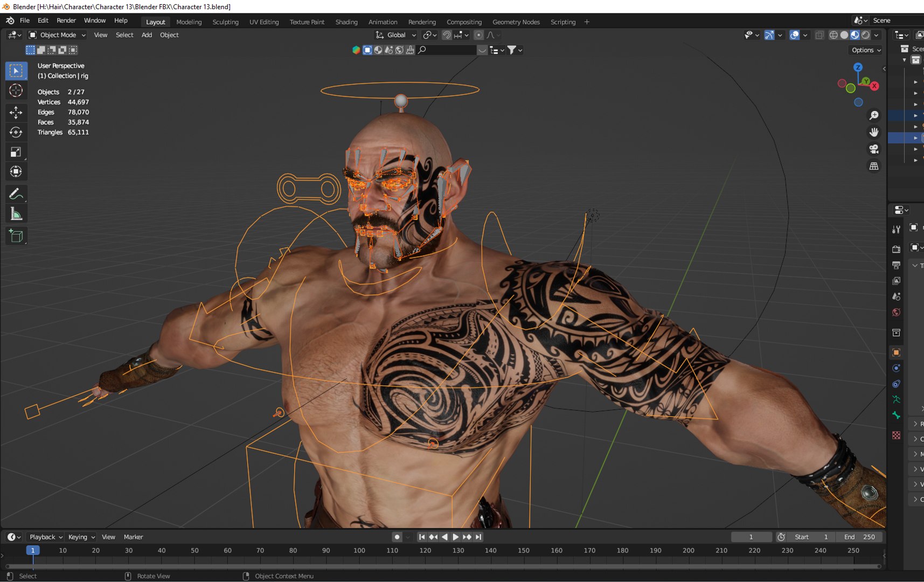
Task: Jump to the timeline start frame
Action: coord(422,537)
